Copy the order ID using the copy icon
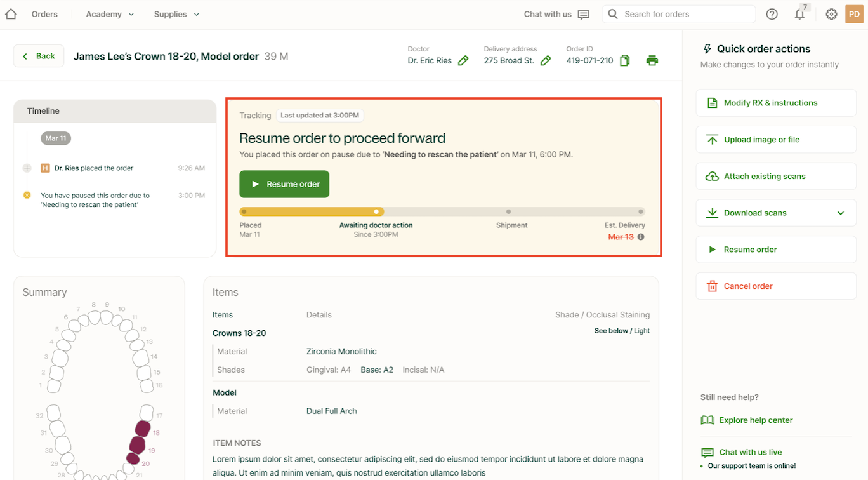868x480 pixels. tap(625, 61)
